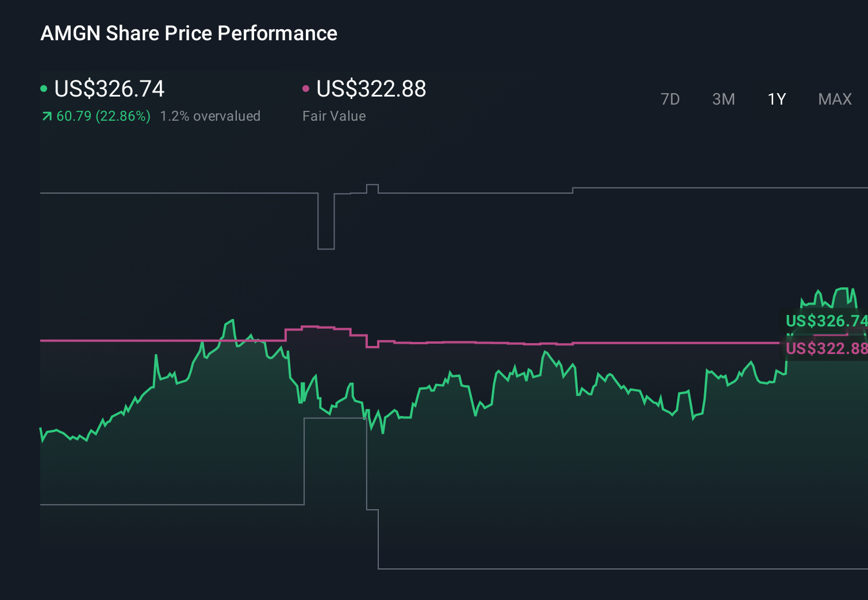This screenshot has width=868, height=600.
Task: Expand the Fair Value details section
Action: 333,116
